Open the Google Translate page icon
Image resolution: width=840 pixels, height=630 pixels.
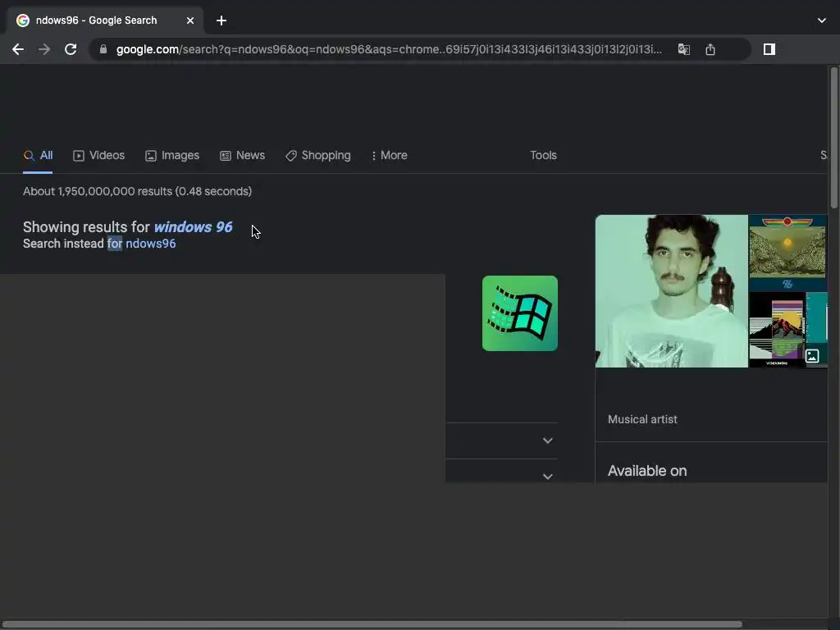[683, 49]
